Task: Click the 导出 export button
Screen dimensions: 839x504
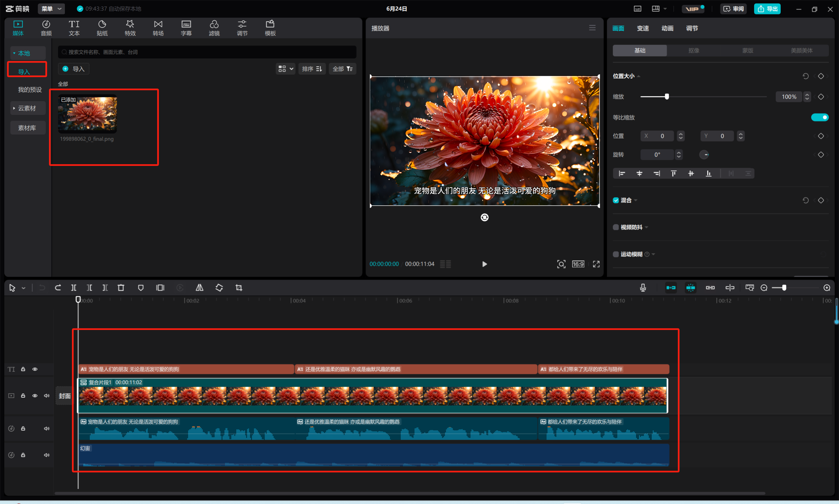Action: click(767, 9)
